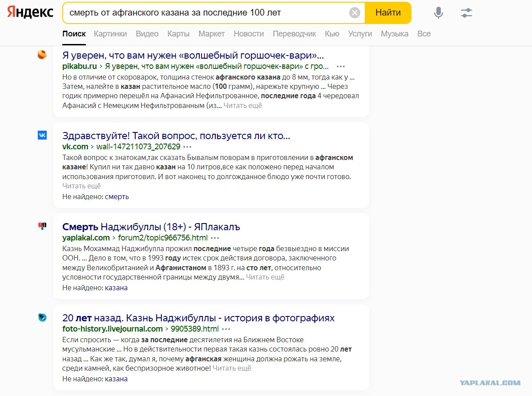
Task: Open 9905389.html path link
Action: (x=194, y=329)
